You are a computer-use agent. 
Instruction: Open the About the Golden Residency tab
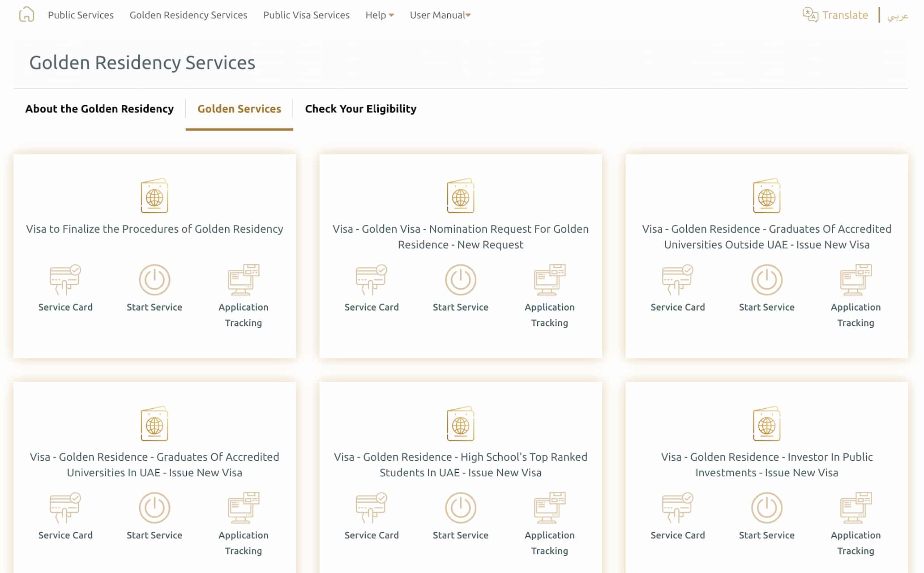click(99, 109)
